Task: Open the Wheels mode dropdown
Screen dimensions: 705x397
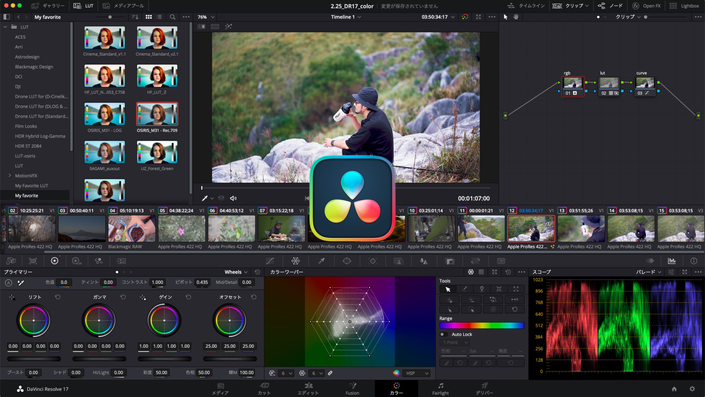Action: point(236,272)
